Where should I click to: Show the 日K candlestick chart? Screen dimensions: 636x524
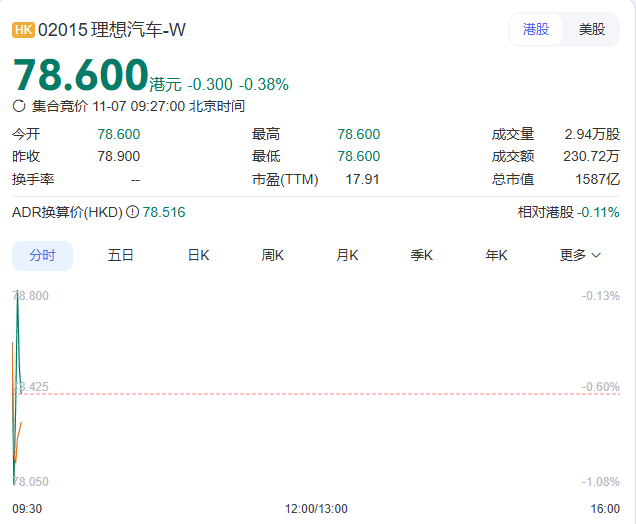click(198, 255)
